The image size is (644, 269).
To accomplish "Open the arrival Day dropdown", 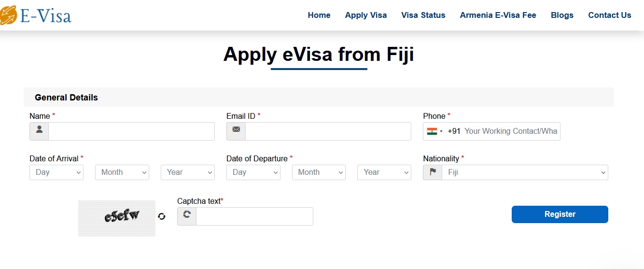I will click(56, 172).
